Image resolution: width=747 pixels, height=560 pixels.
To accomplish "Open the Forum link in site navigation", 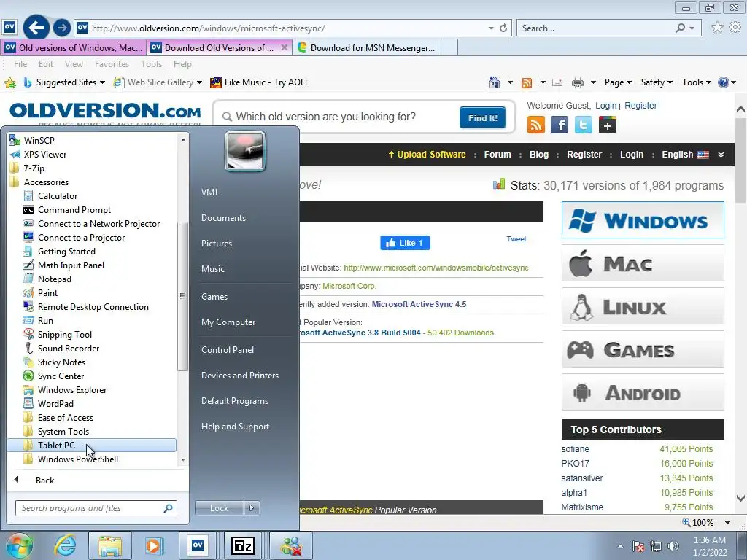I will point(498,155).
